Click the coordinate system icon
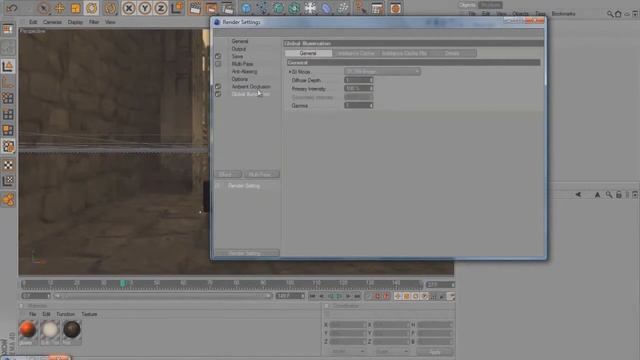The image size is (640, 360). [x=177, y=8]
